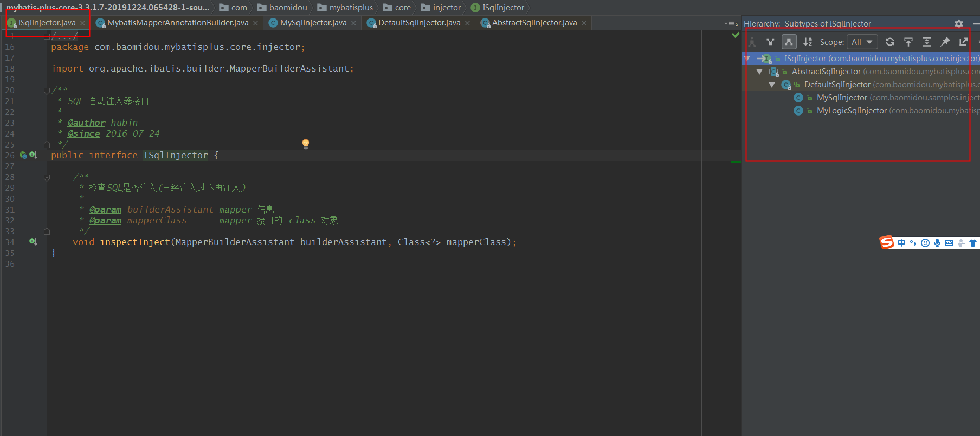Click the core folder breadcrumb

click(x=397, y=8)
